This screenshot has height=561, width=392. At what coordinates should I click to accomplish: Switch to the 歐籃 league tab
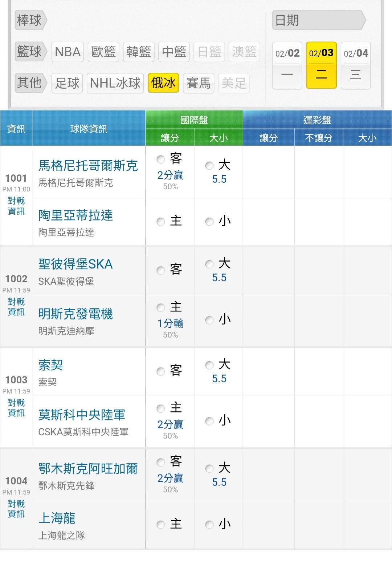coord(103,52)
